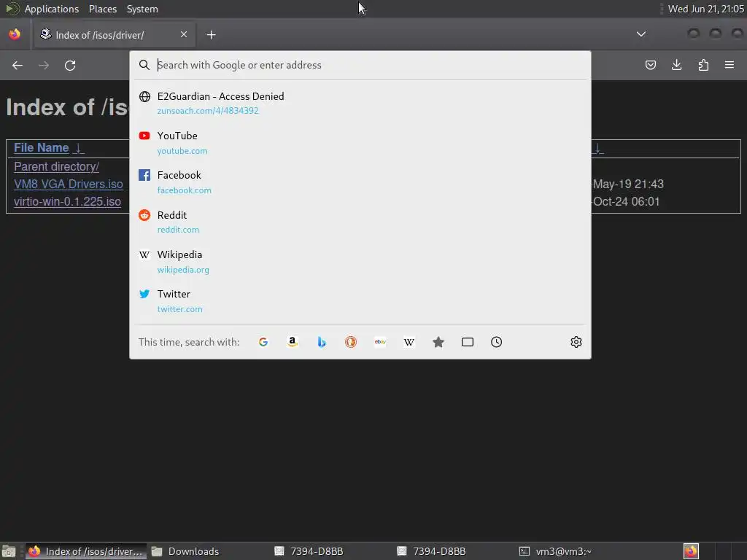Search this time with DuckDuckGo
This screenshot has width=747, height=560.
(351, 342)
